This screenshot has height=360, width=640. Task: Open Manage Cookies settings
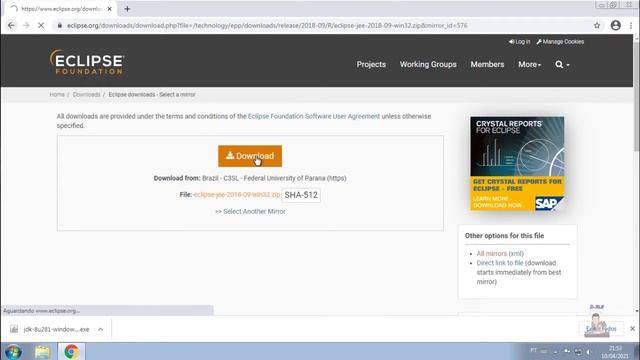point(560,42)
